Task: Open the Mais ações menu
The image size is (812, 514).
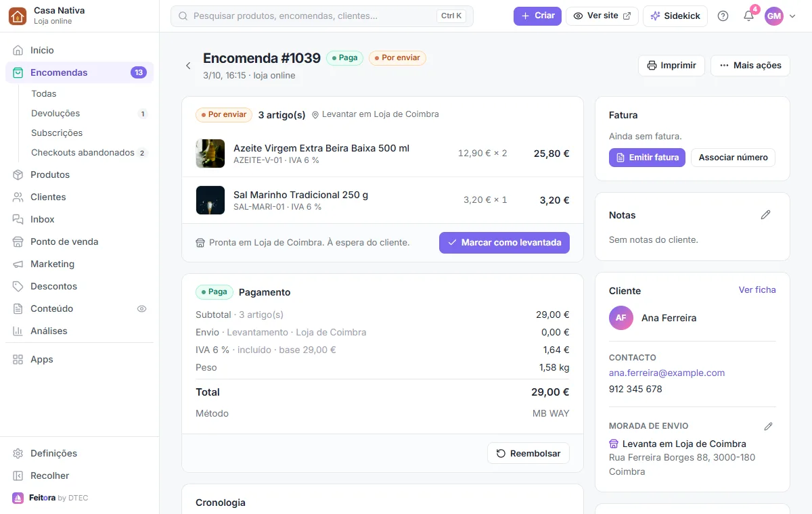Action: click(750, 66)
